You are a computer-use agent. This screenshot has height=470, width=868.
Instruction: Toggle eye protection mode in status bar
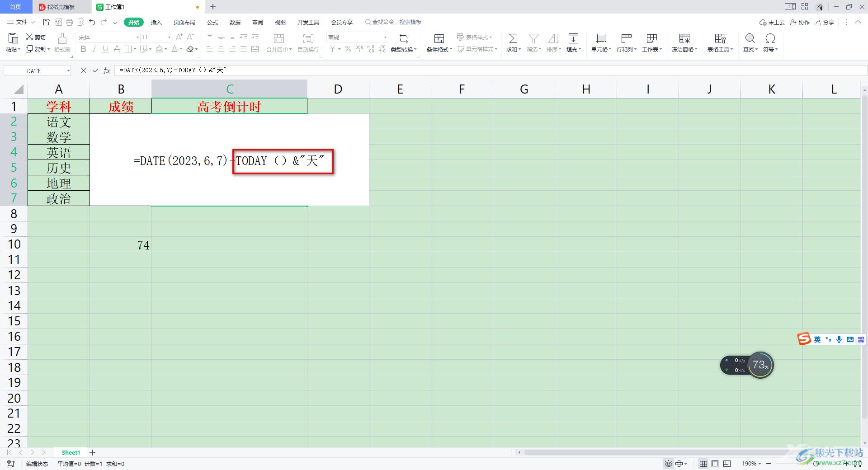pos(668,464)
